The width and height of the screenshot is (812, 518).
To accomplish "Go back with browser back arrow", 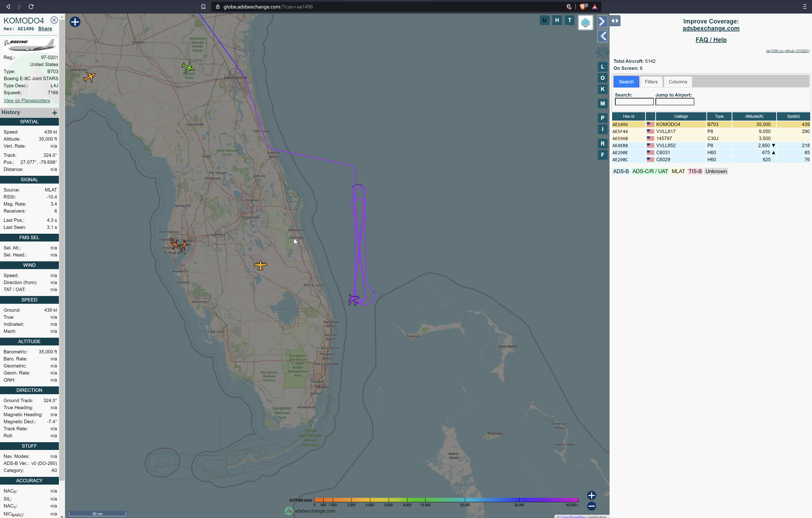I will point(8,7).
